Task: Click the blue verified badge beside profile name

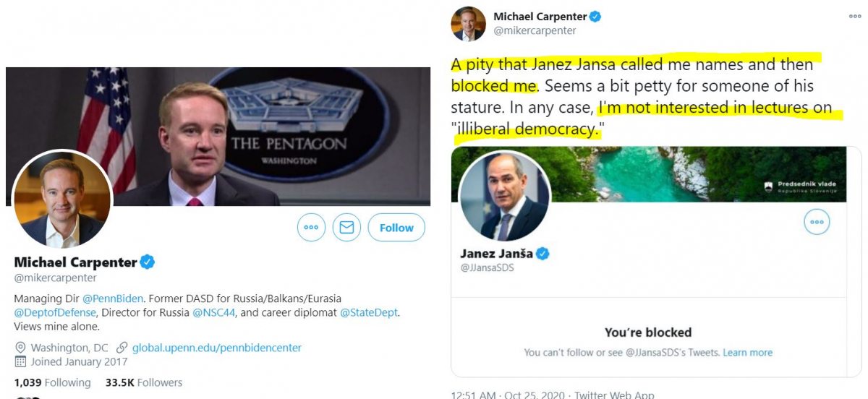Action: [148, 262]
